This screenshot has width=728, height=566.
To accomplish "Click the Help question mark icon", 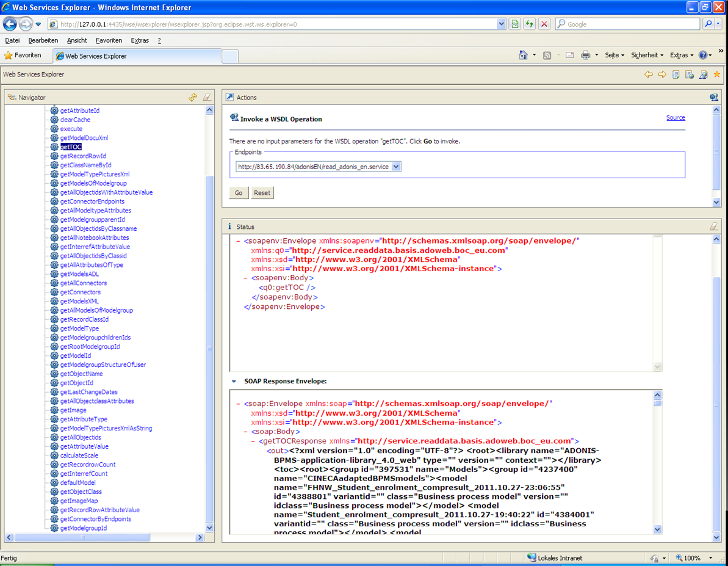I will 703,56.
